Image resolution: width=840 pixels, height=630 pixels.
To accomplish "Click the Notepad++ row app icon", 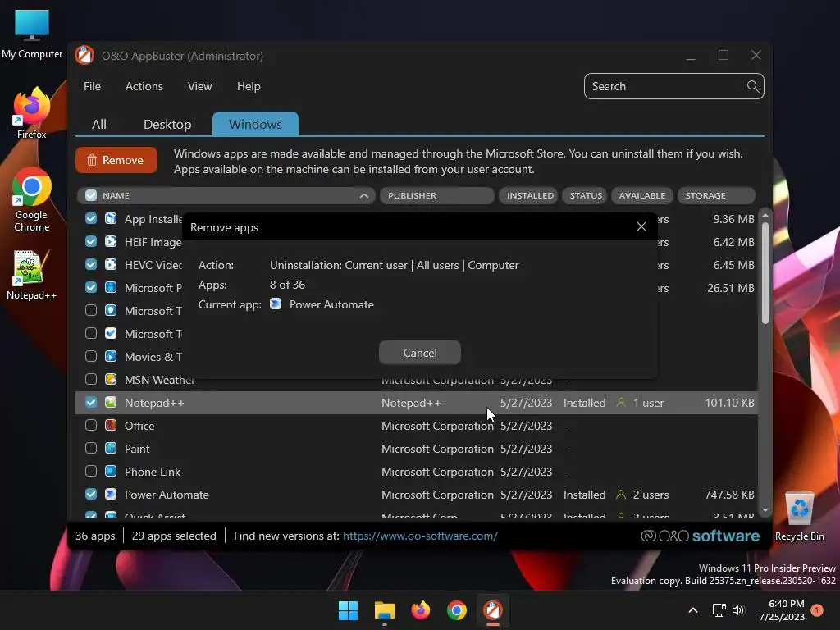I will tap(111, 402).
